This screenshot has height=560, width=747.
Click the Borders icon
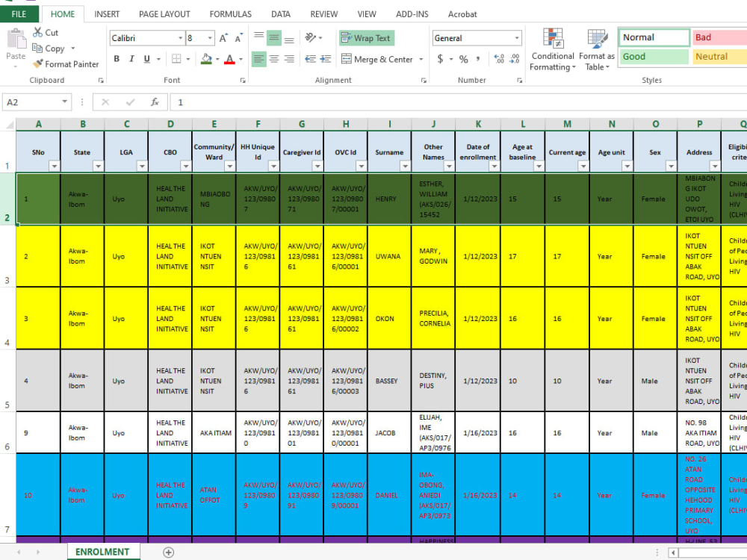click(x=176, y=59)
